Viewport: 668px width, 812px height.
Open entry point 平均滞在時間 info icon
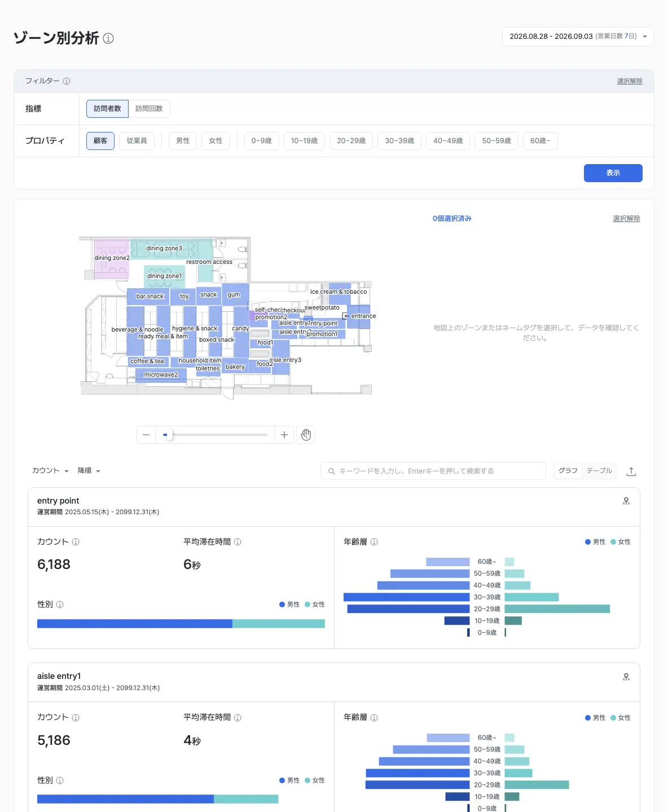[238, 542]
